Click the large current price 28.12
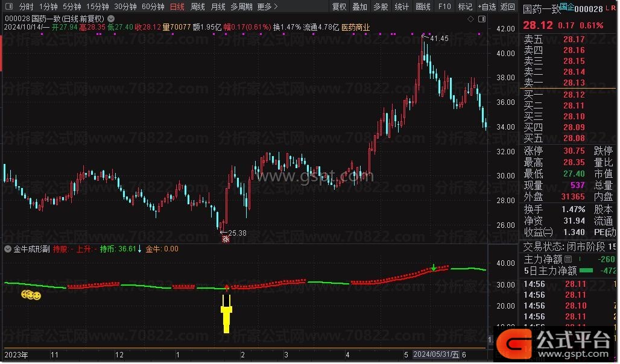This screenshot has height=364, width=620. tap(538, 25)
